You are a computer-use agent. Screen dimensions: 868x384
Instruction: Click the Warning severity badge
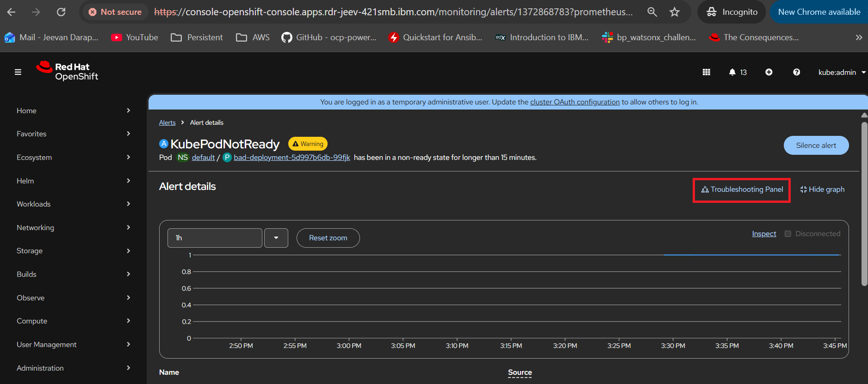click(308, 144)
